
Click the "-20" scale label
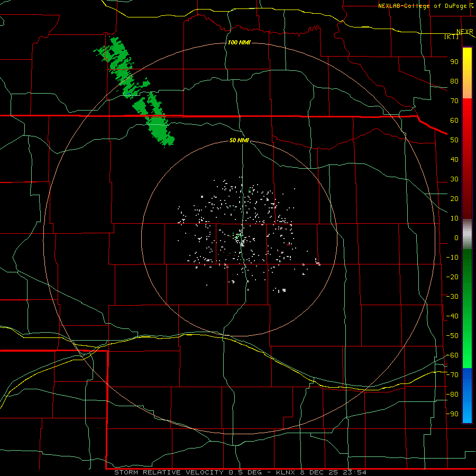click(x=452, y=277)
